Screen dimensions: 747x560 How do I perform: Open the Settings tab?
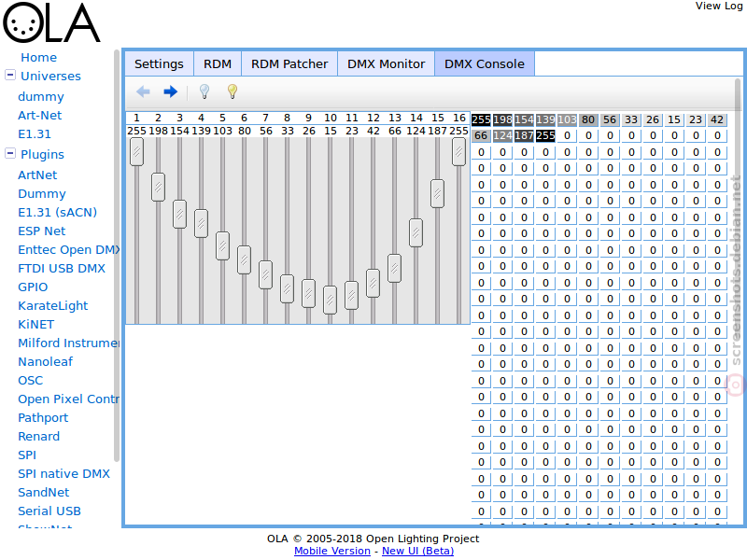159,63
